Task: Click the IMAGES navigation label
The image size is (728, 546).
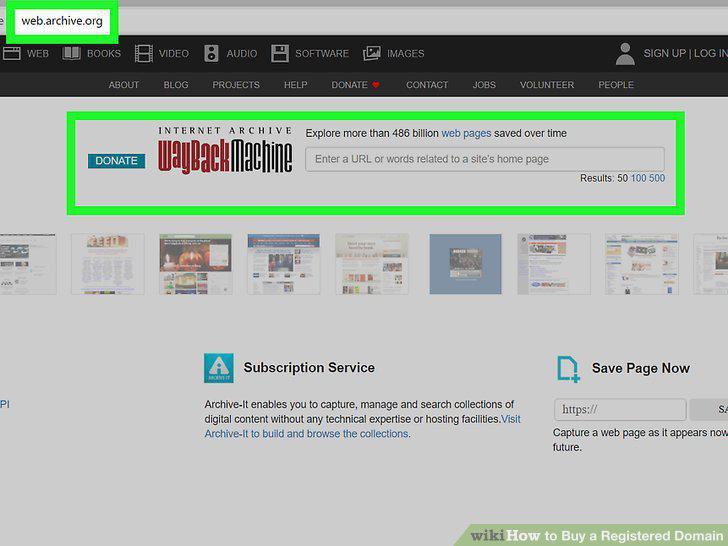Action: (x=405, y=54)
